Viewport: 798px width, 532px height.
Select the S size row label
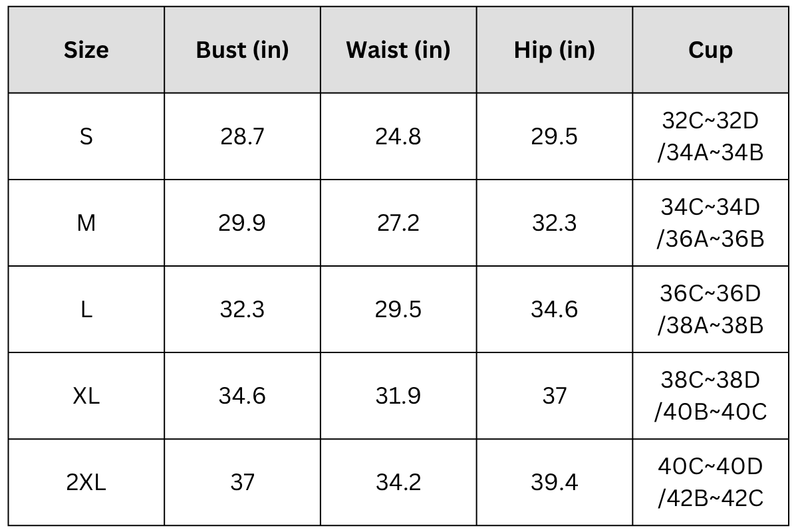[86, 136]
